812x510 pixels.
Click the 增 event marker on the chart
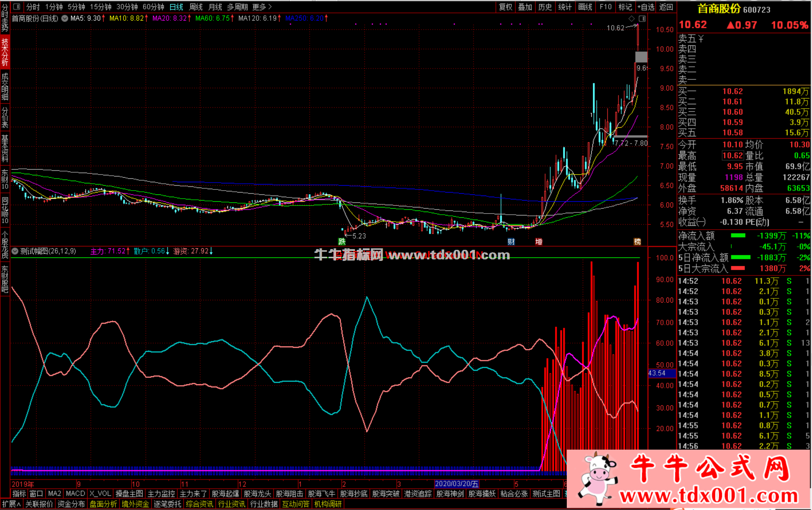[x=539, y=241]
